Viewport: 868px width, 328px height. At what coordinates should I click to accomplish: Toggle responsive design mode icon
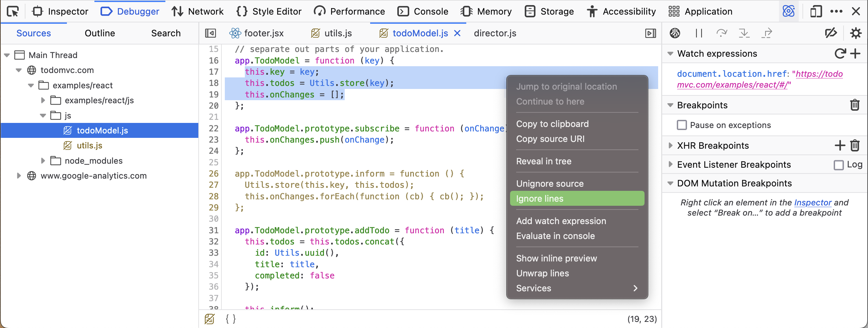pyautogui.click(x=816, y=12)
